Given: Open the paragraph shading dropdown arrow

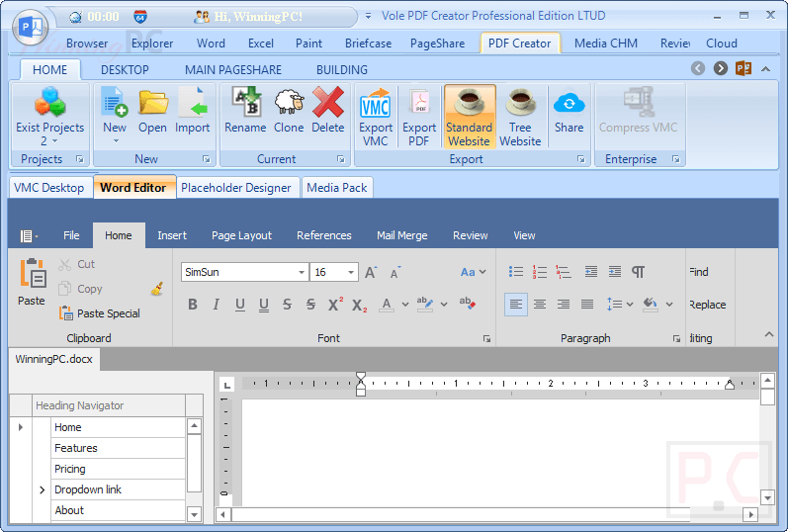Looking at the screenshot, I should click(x=669, y=305).
